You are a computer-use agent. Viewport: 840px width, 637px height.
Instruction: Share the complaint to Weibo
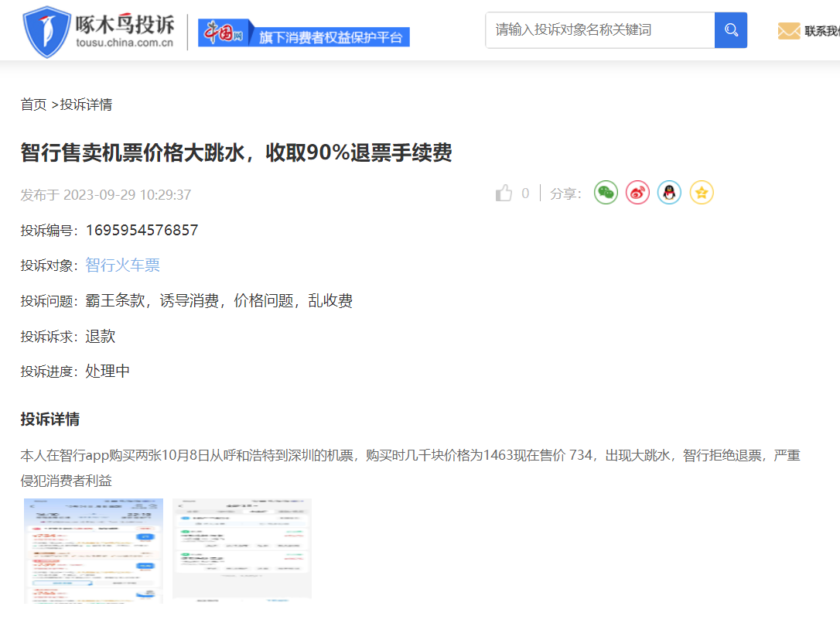[637, 193]
